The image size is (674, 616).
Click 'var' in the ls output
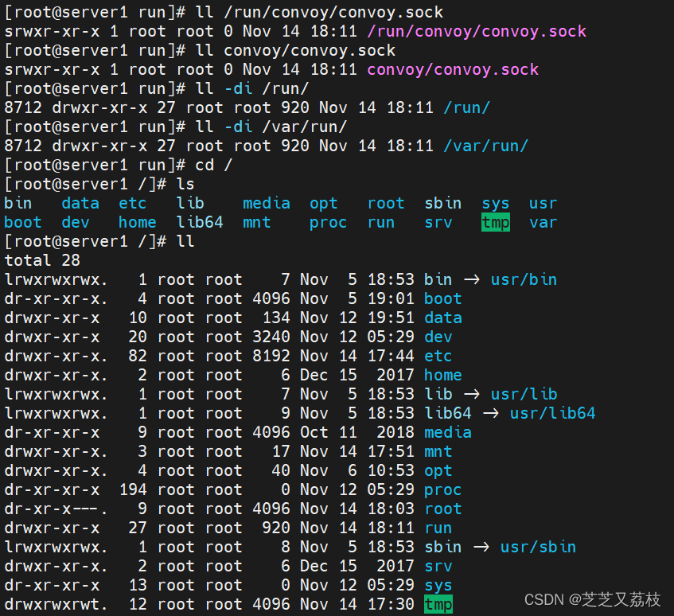pyautogui.click(x=543, y=222)
